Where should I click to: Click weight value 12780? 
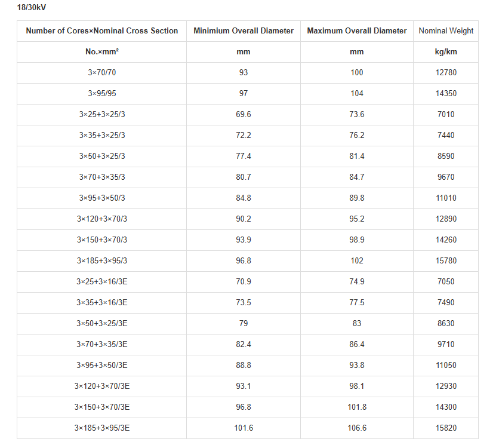[446, 72]
